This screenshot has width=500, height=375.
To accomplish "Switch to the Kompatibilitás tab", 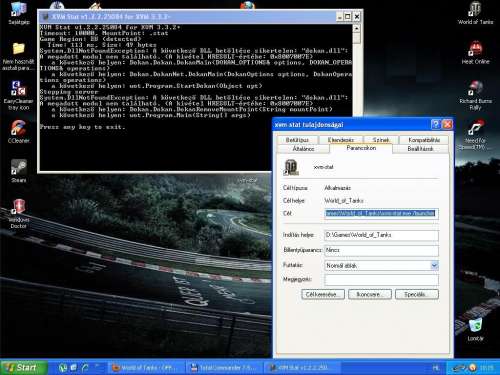I will tap(424, 140).
